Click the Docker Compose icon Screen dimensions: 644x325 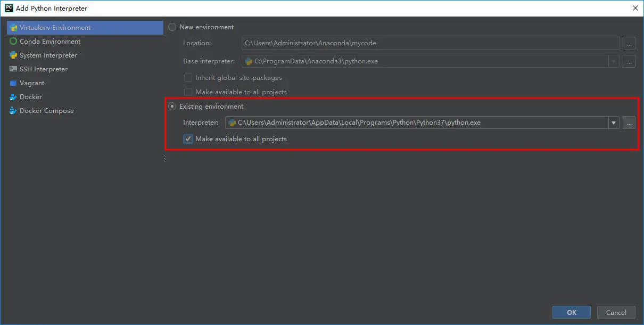(13, 111)
